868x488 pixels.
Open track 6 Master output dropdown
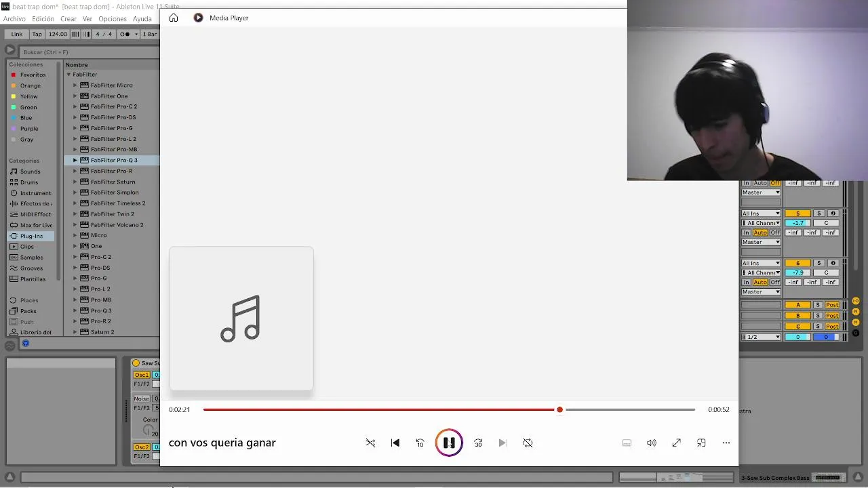[761, 291]
